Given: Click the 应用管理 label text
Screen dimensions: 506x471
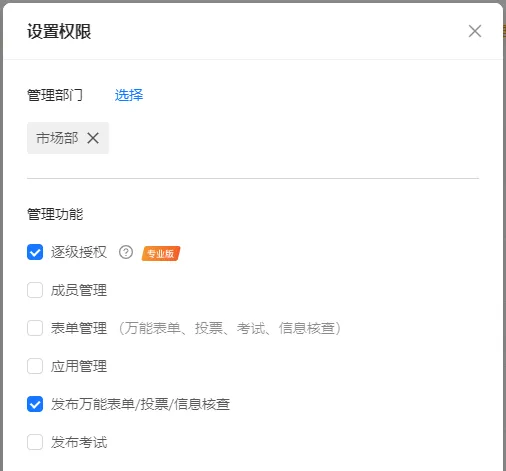Looking at the screenshot, I should [79, 366].
